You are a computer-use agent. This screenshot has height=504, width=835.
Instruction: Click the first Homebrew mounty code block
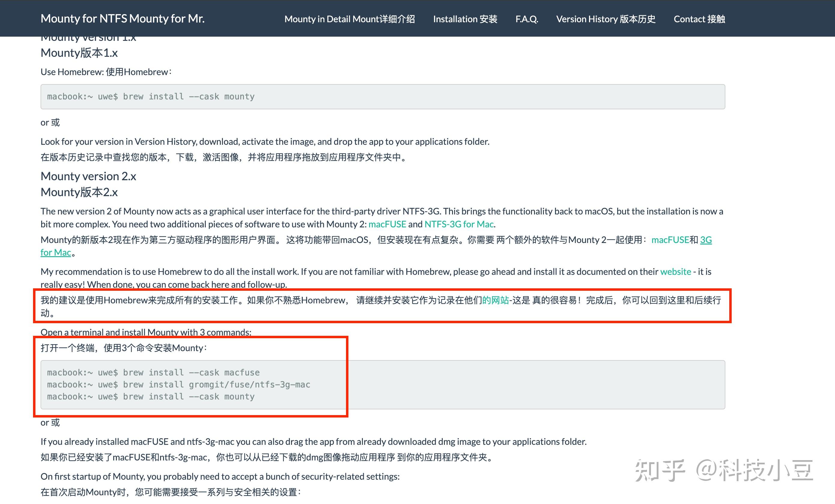point(151,97)
